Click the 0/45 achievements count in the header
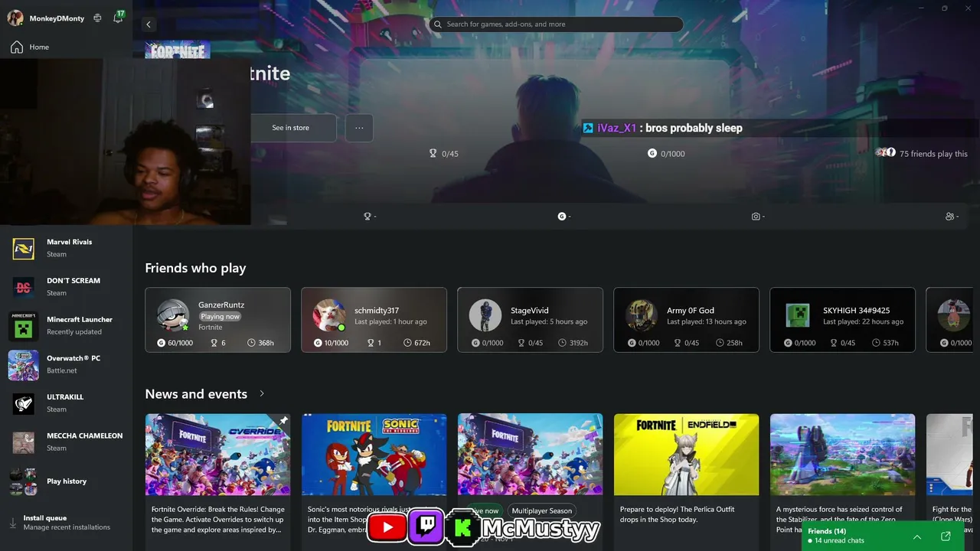980x551 pixels. coord(444,154)
